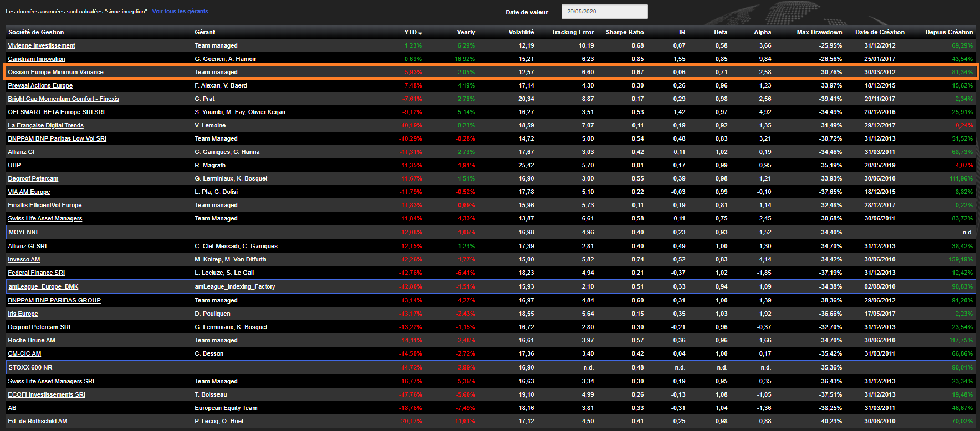
Task: Sort by Sharpe Ratio column header
Action: click(x=625, y=32)
